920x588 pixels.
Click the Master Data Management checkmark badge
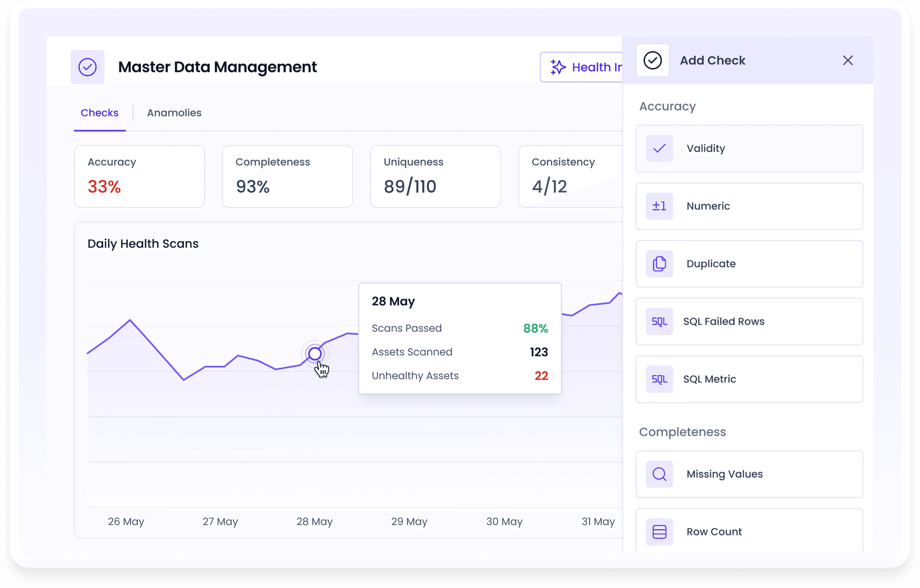[x=87, y=67]
